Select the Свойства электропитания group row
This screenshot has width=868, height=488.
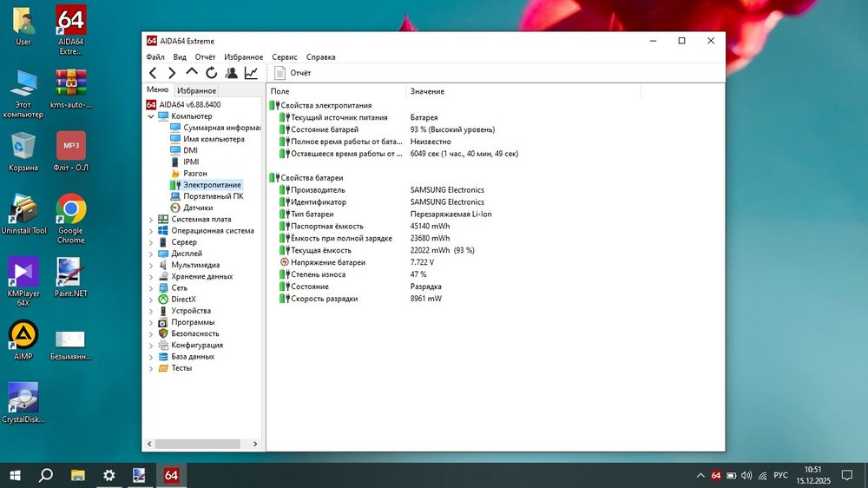(x=320, y=105)
